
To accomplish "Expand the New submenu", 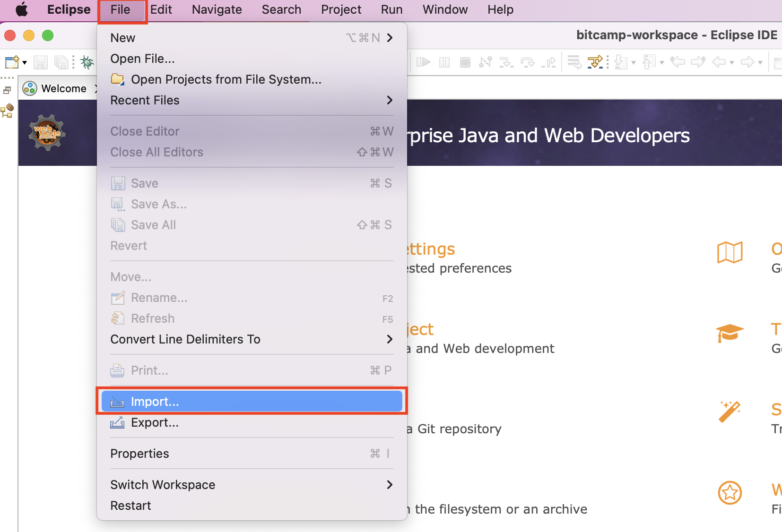I will click(252, 38).
